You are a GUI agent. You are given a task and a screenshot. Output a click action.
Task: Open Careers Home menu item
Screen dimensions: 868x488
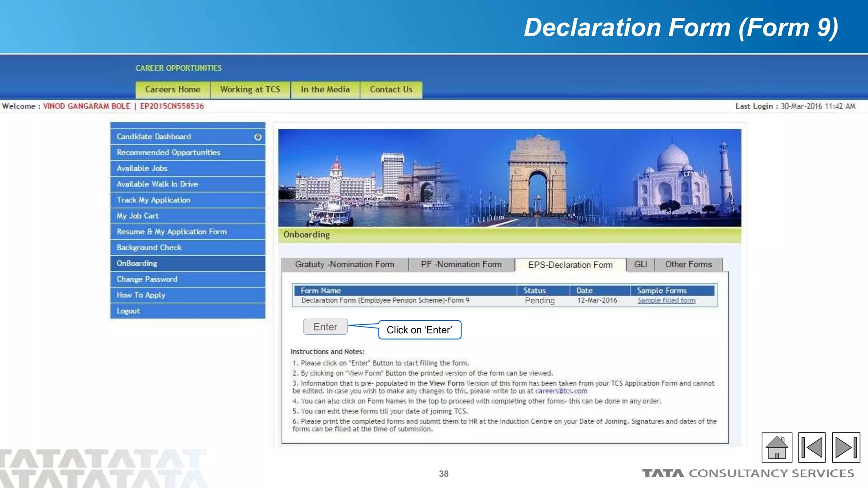(x=172, y=89)
